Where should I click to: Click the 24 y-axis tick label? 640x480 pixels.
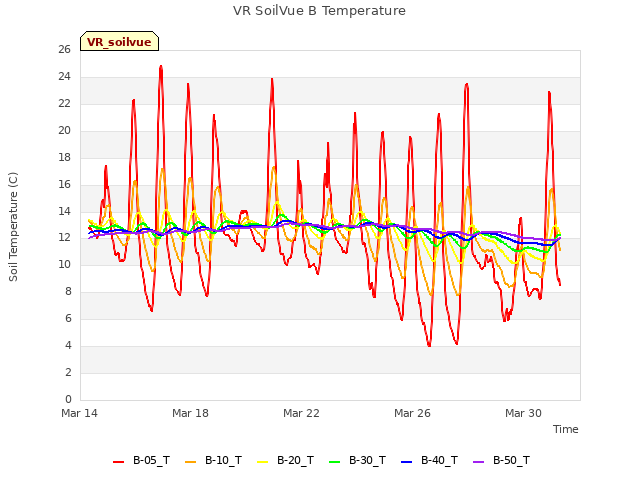pos(64,77)
